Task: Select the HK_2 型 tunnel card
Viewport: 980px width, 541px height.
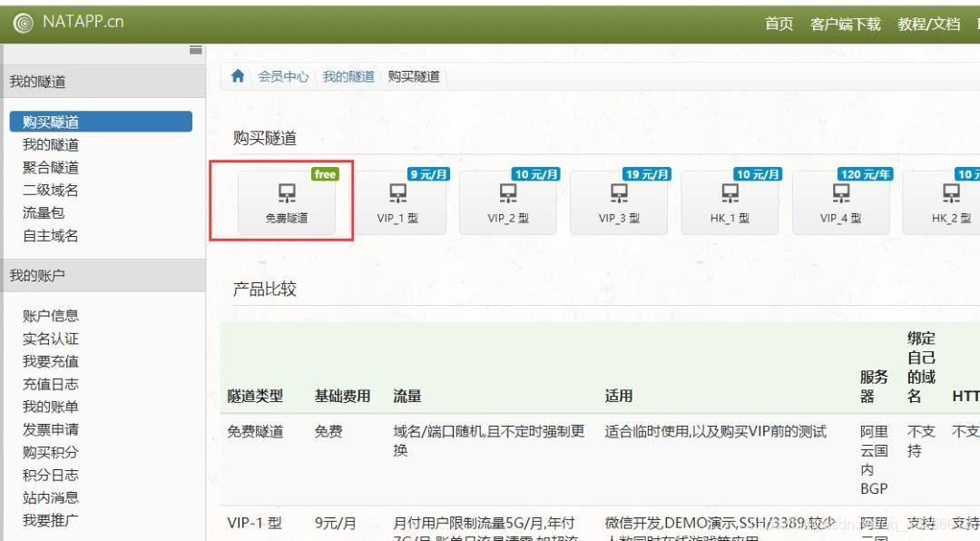Action: pyautogui.click(x=942, y=202)
